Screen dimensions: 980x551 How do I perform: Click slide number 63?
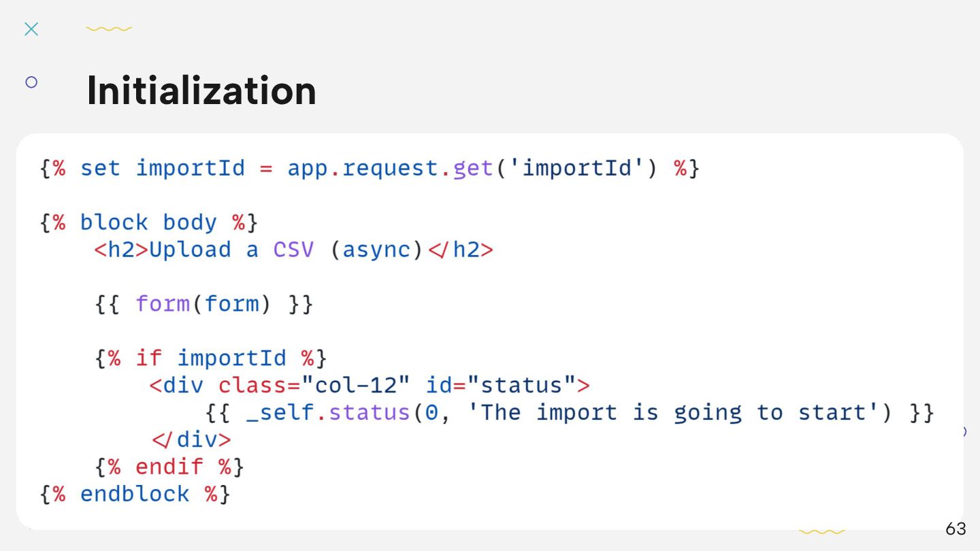pyautogui.click(x=955, y=529)
